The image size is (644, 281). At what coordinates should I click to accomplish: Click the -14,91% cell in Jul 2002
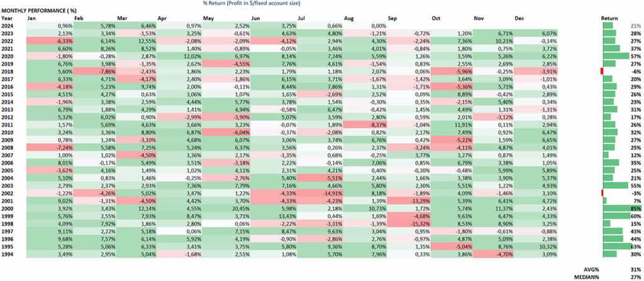pos(319,192)
